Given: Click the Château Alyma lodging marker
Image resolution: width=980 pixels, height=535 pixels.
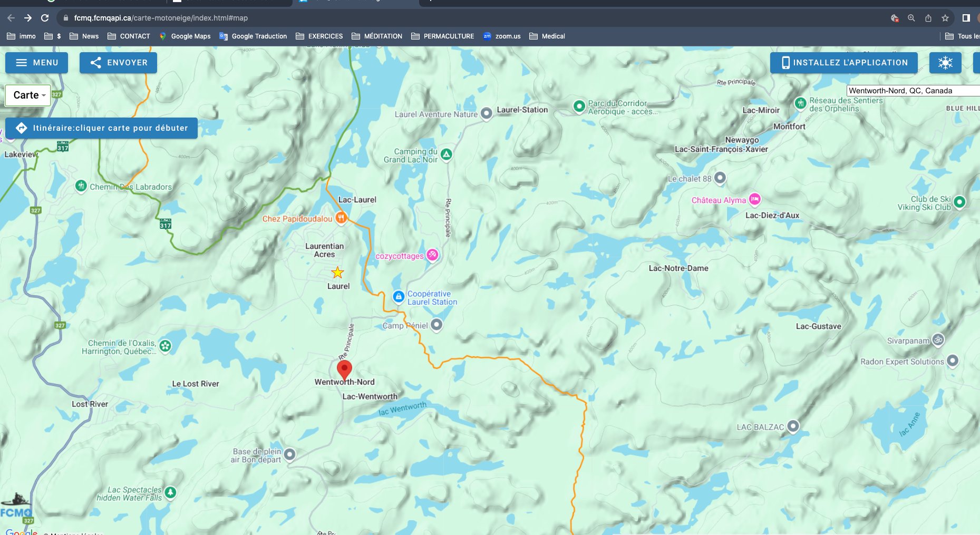Looking at the screenshot, I should tap(754, 199).
